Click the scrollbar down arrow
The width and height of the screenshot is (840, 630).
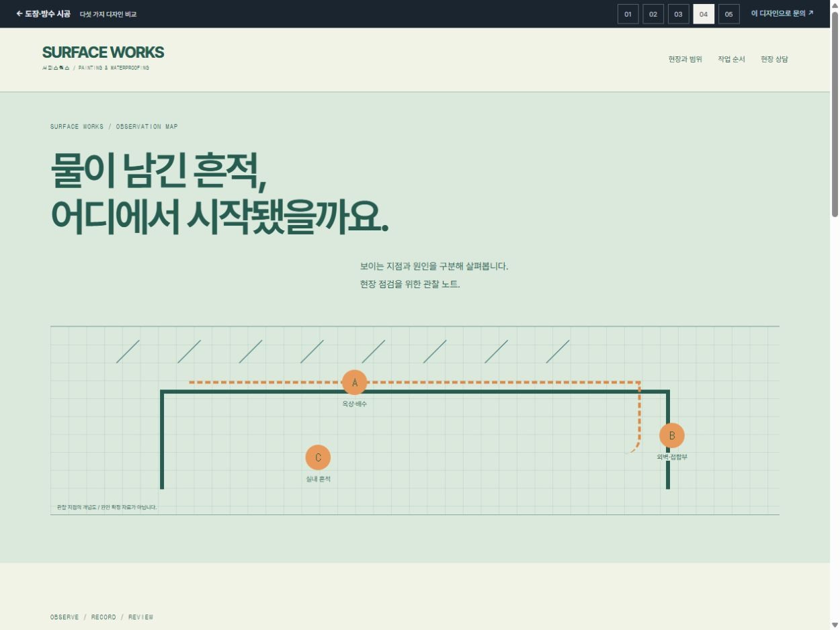click(x=835, y=625)
